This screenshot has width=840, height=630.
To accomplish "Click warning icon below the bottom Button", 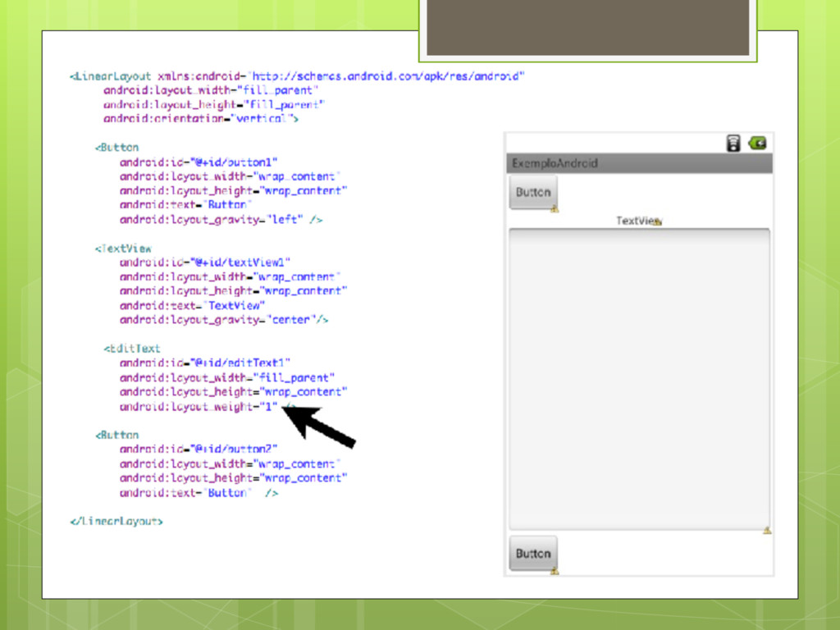I will tap(555, 571).
